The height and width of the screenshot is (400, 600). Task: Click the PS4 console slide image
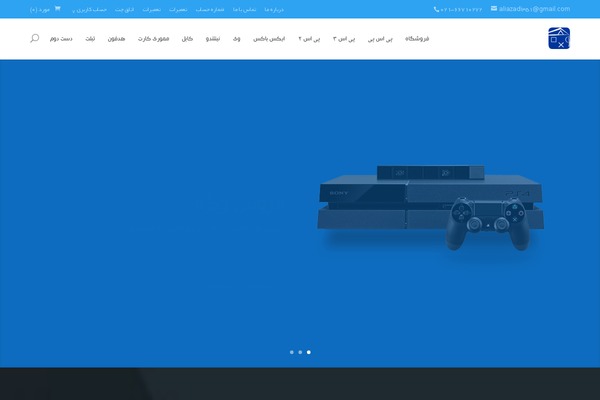pos(430,208)
